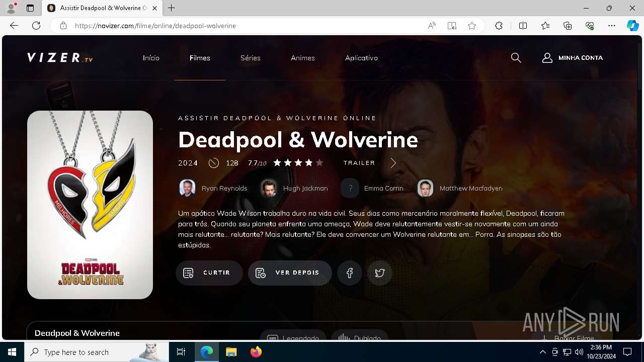Viewport: 644px width, 362px height.
Task: Open notification center icon
Action: click(x=627, y=352)
